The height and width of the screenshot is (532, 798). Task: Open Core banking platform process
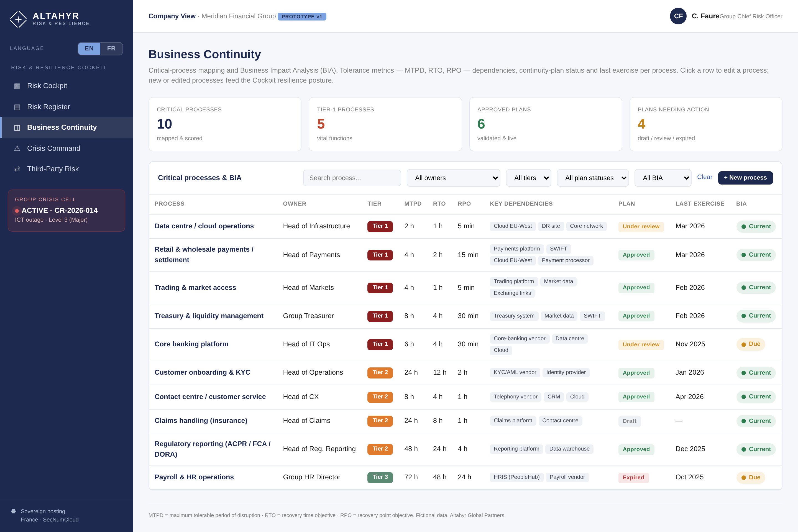(x=465, y=344)
